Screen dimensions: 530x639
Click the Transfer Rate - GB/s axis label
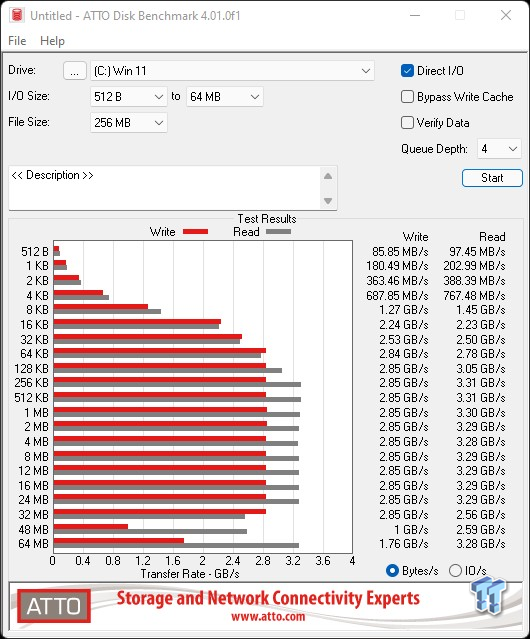(190, 574)
